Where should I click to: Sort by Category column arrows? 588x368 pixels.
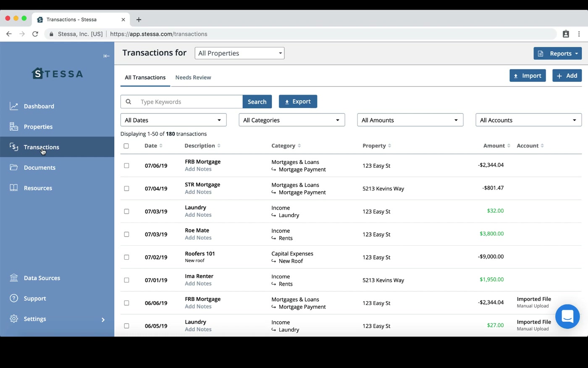pyautogui.click(x=299, y=146)
